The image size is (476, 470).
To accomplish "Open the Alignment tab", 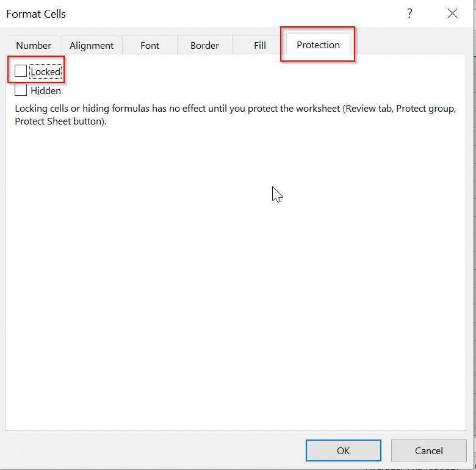I will (92, 45).
